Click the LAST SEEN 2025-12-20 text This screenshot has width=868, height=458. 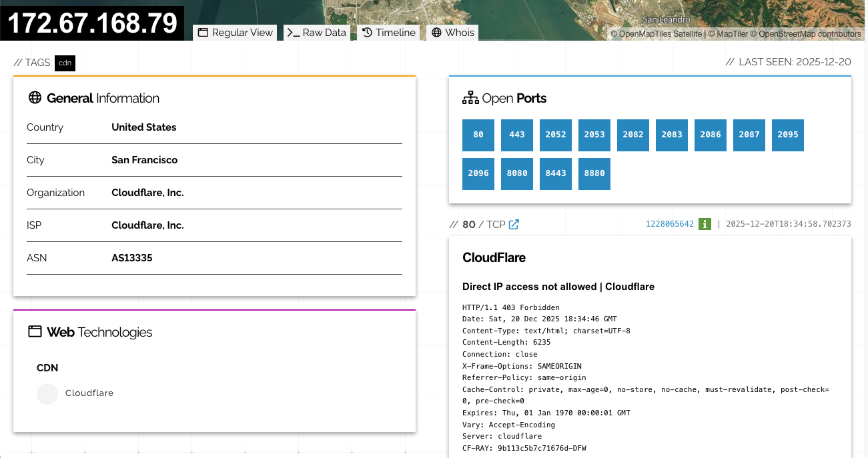coord(789,62)
